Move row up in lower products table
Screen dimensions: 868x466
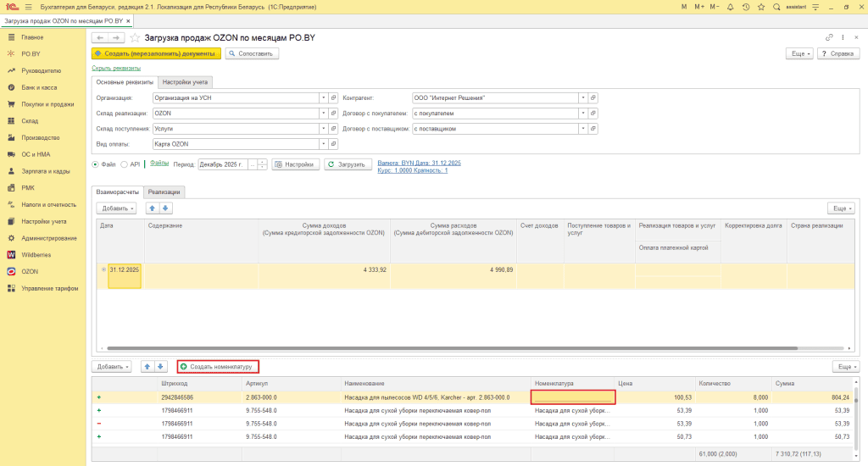[147, 366]
